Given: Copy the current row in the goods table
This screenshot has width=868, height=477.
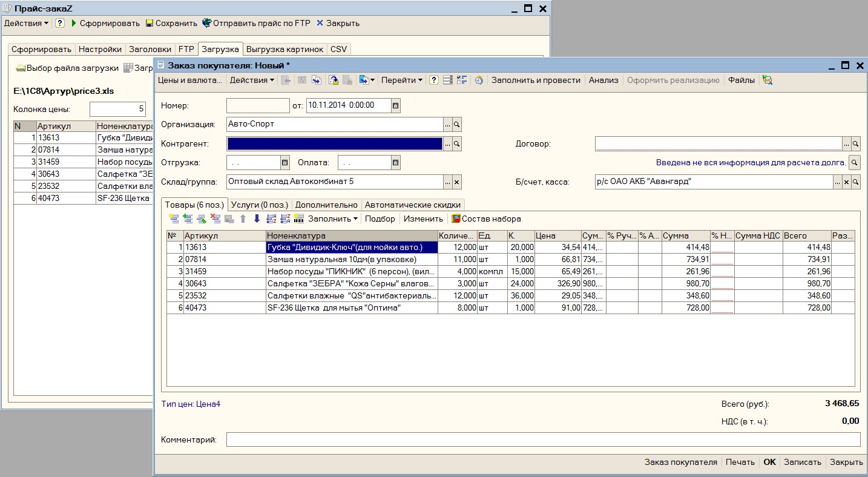Looking at the screenshot, I should (x=188, y=219).
